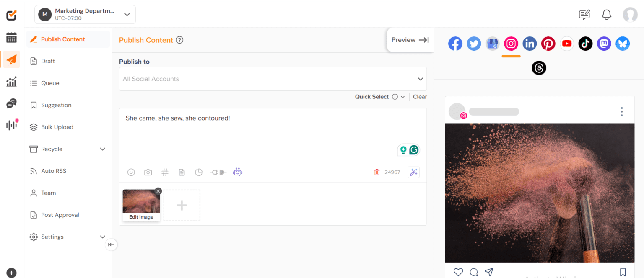Click the magic wand AI enhance icon
644x278 pixels.
pyautogui.click(x=413, y=172)
